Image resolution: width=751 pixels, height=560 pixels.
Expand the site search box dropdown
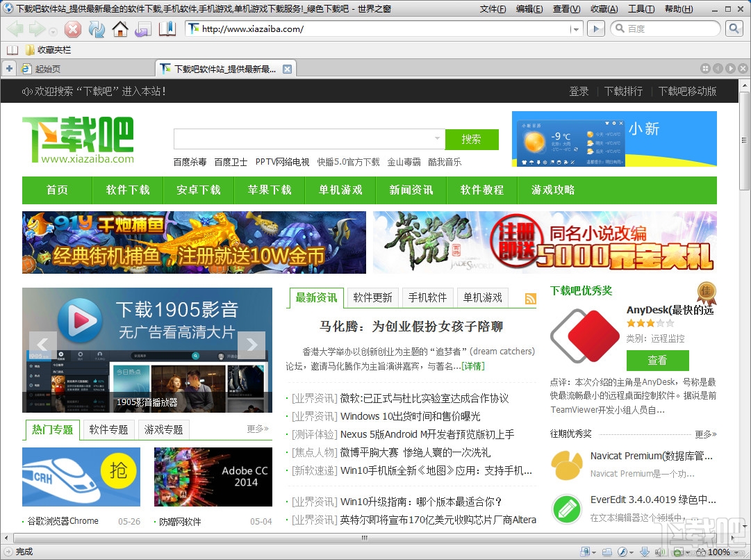(437, 138)
